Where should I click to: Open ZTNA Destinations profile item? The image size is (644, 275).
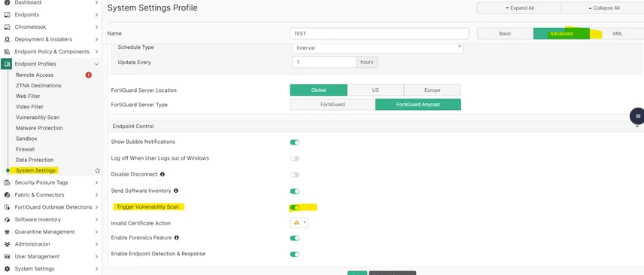(x=38, y=85)
